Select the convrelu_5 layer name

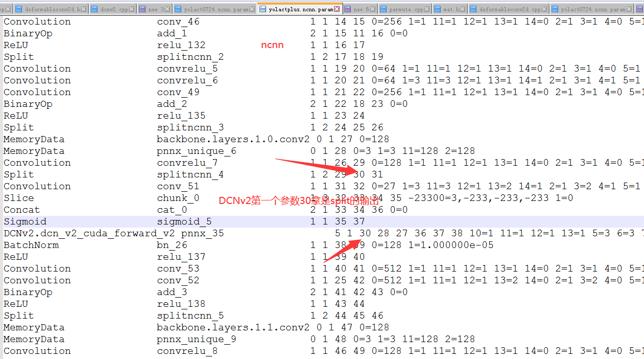(187, 69)
